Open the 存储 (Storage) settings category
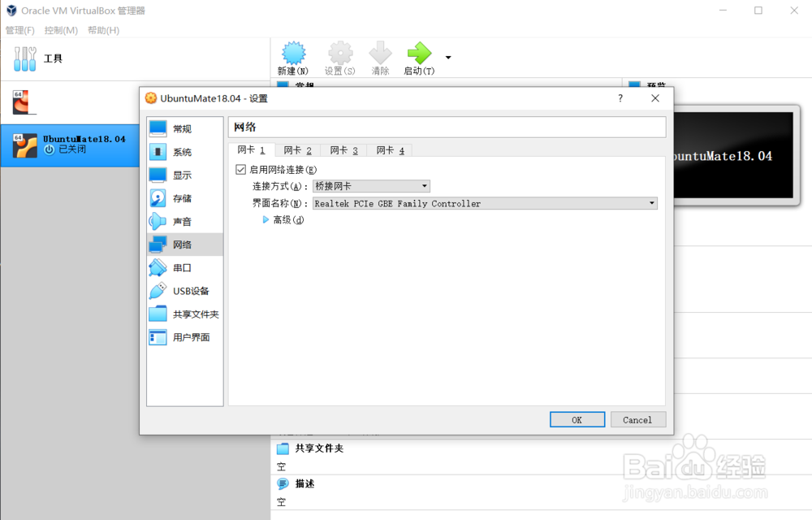812x520 pixels. click(184, 198)
